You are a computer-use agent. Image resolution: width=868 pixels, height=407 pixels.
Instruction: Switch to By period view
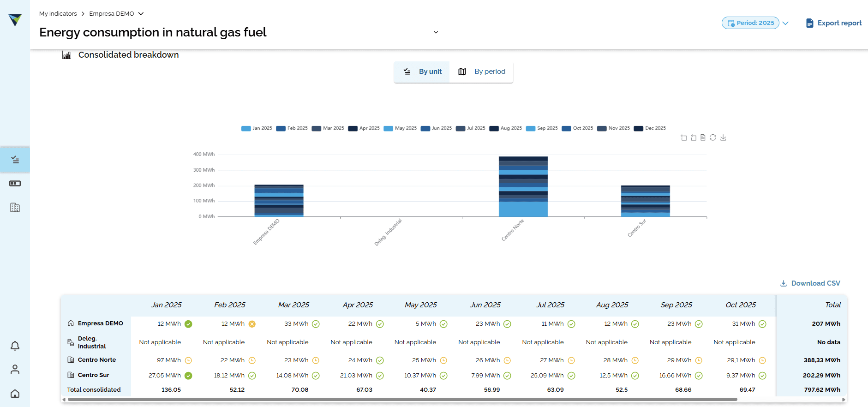click(481, 72)
